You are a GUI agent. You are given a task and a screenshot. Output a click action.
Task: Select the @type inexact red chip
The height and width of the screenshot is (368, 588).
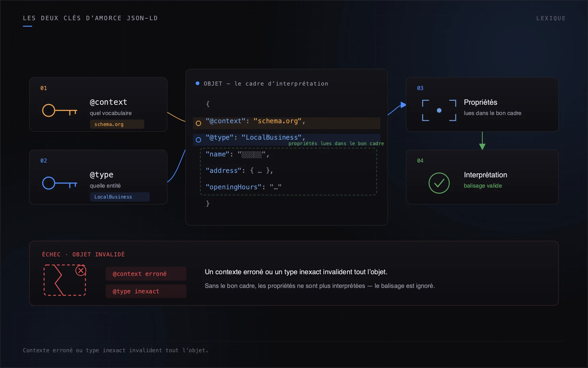tap(146, 291)
